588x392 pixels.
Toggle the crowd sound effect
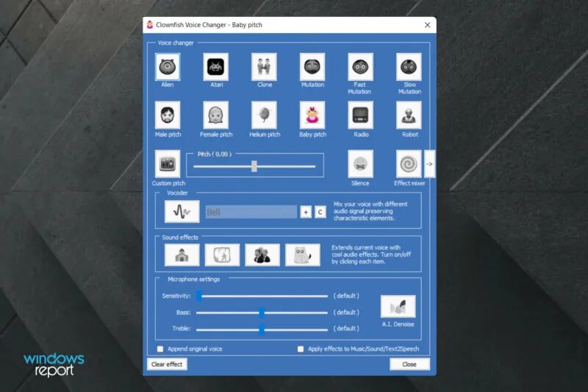coord(262,255)
